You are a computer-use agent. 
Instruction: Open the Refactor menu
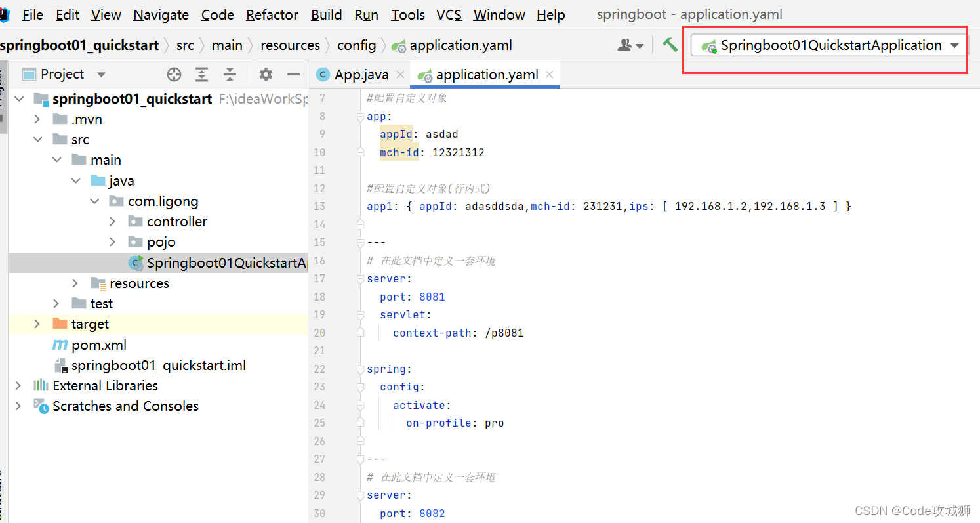272,14
